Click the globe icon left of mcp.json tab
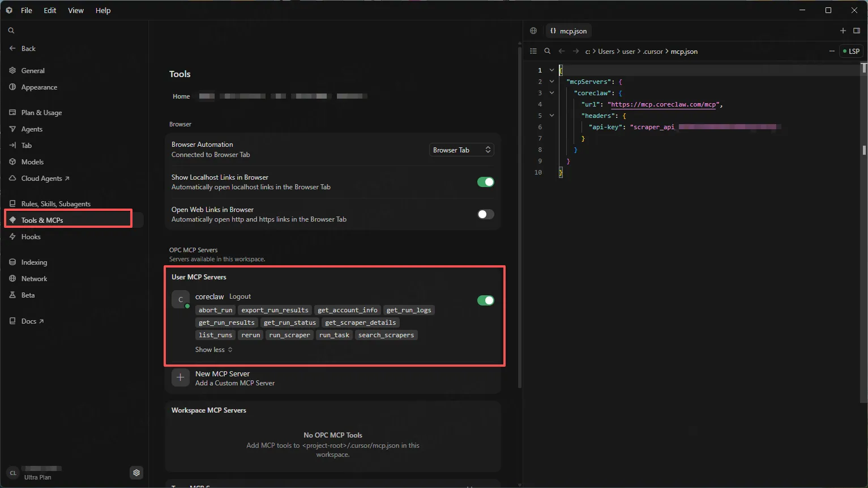The image size is (868, 488). [x=533, y=31]
